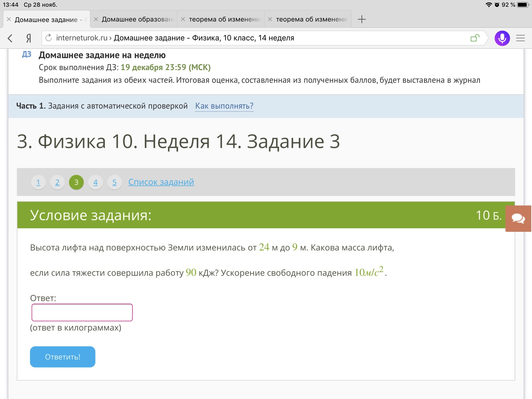This screenshot has width=532, height=399.
Task: Open the browser hamburger menu
Action: pyautogui.click(x=521, y=38)
